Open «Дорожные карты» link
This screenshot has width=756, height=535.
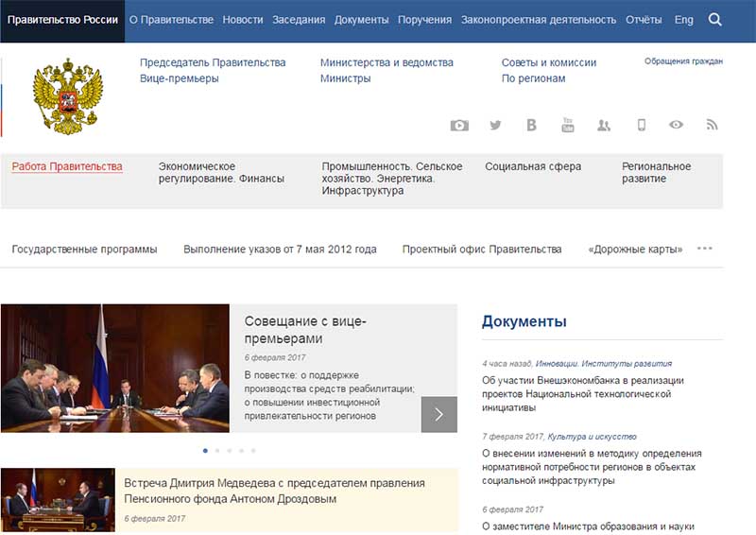(x=635, y=250)
